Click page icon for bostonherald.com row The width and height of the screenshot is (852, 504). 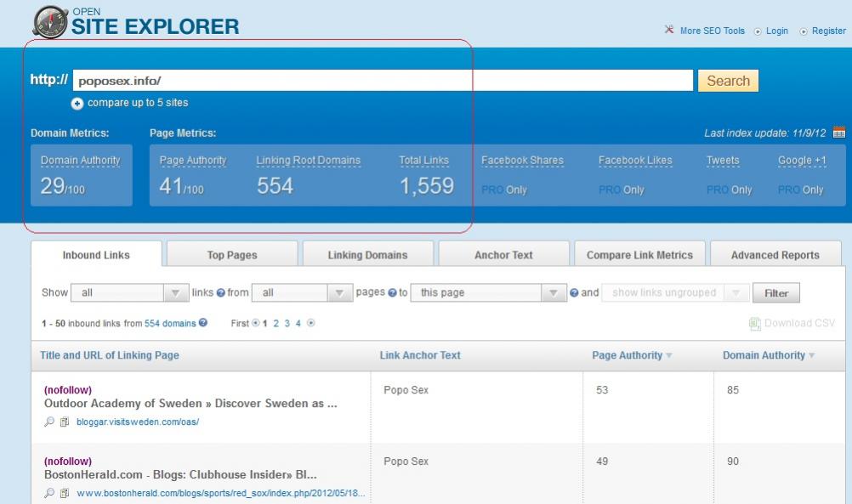point(64,493)
